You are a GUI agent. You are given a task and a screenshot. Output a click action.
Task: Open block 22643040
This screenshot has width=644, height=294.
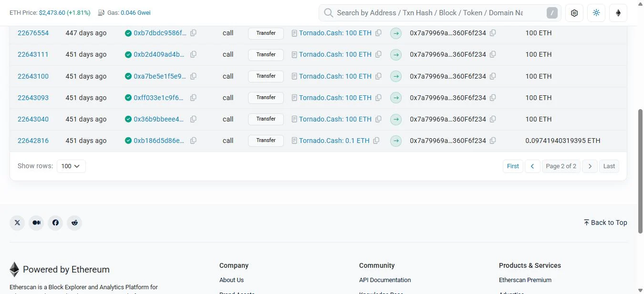33,119
